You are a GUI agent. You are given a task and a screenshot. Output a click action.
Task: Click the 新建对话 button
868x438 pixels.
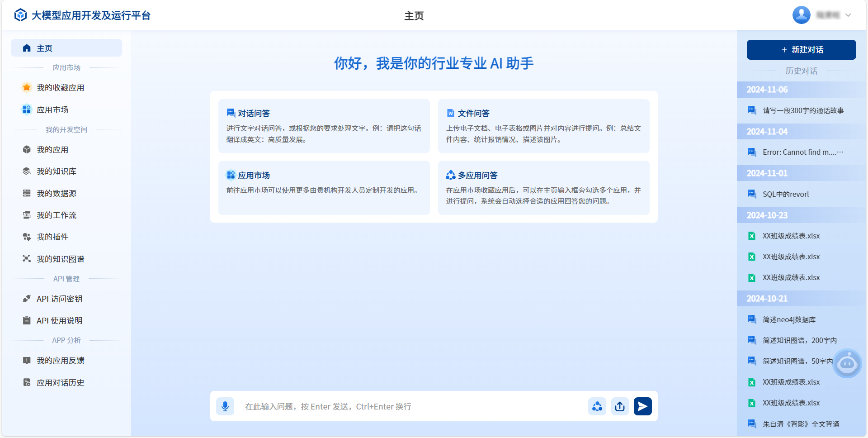click(x=801, y=50)
